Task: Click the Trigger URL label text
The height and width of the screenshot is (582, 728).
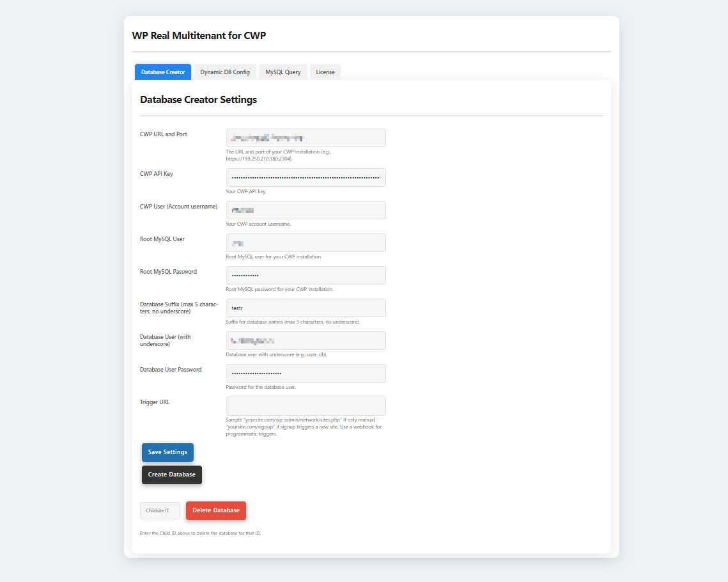Action: pos(155,402)
